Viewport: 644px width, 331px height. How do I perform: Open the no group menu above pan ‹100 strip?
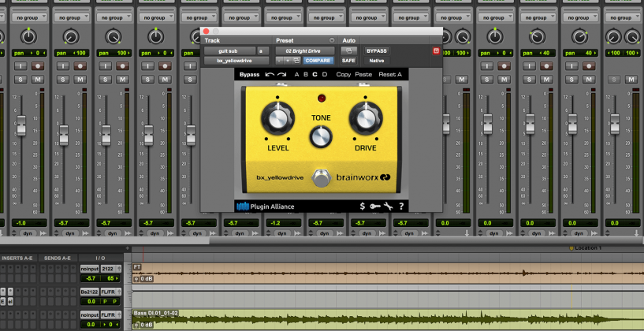click(72, 17)
